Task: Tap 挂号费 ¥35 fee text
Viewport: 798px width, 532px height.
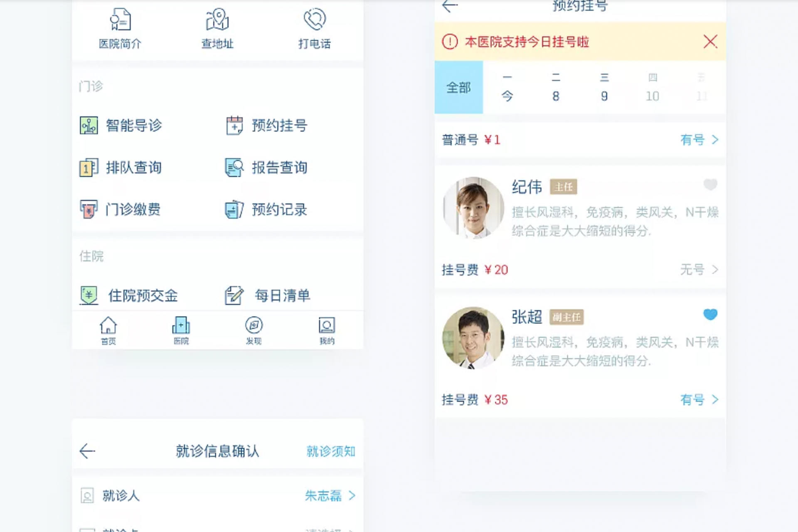Action: pos(475,400)
